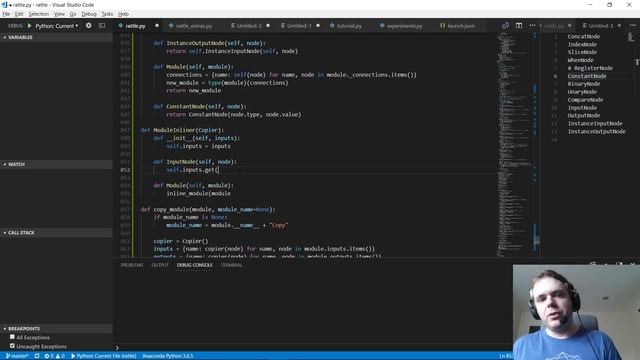Click '# RegisterNode' line in right editor
Screen dimensions: 640x360
click(x=590, y=68)
